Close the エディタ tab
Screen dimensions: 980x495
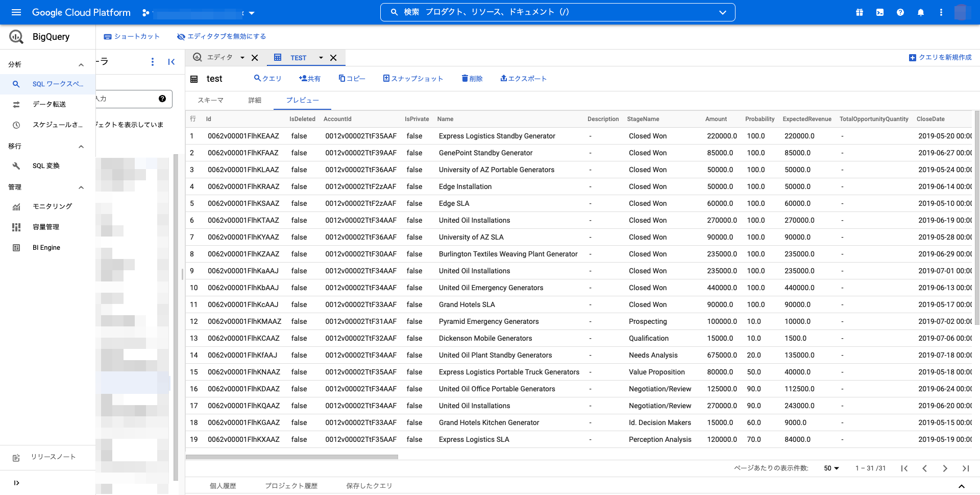tap(255, 58)
